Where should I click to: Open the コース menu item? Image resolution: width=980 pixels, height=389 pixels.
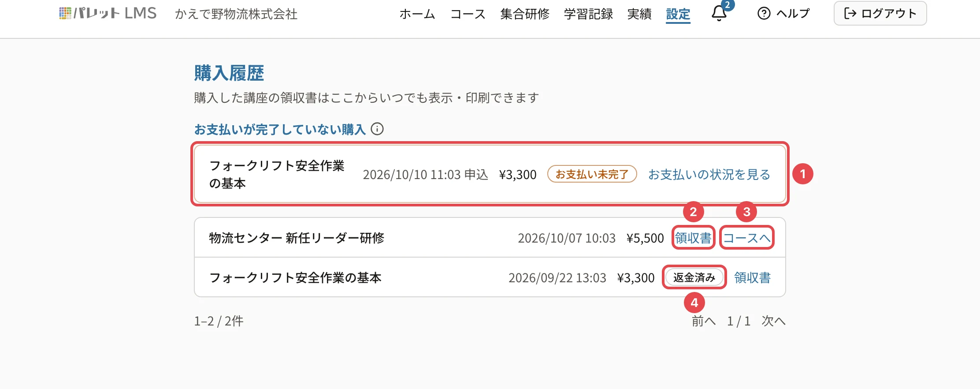(x=468, y=14)
